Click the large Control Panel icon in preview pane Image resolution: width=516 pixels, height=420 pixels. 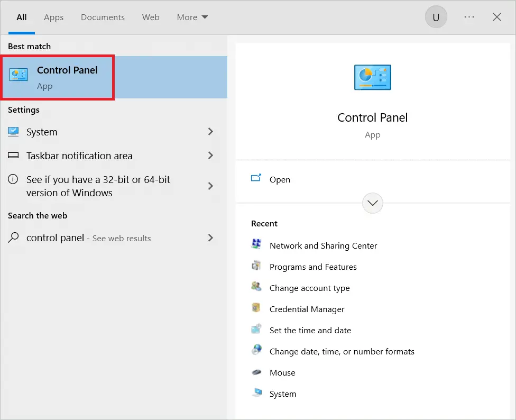tap(373, 77)
